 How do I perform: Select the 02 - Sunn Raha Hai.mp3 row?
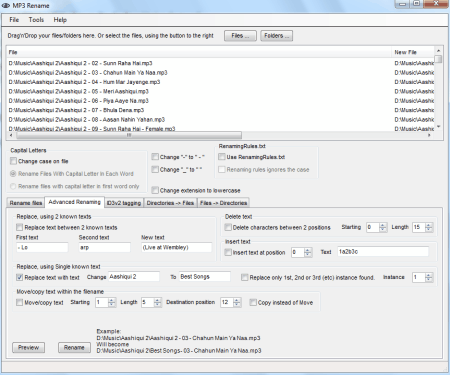221,63
